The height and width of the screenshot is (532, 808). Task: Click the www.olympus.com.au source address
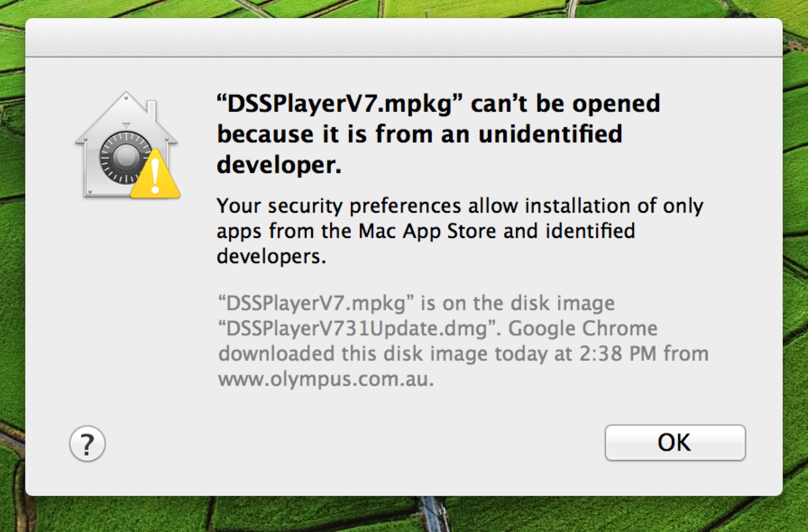pos(326,379)
